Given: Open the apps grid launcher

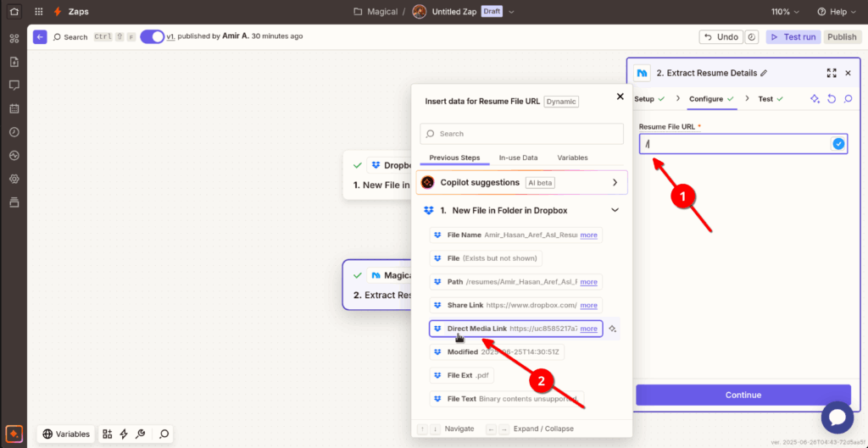Looking at the screenshot, I should pyautogui.click(x=39, y=12).
